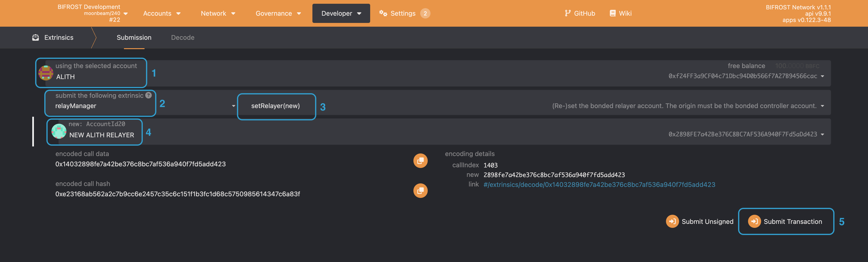Viewport: 868px width, 262px height.
Task: Click the Submit Unsigned button
Action: [700, 222]
